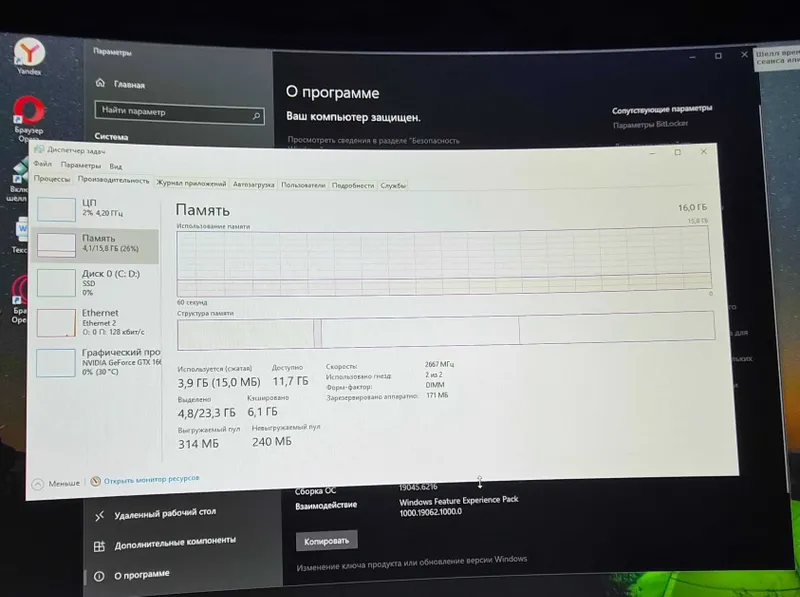Select the ЦП performance graph thumbnail
Image resolution: width=800 pixels, height=597 pixels.
click(x=56, y=209)
